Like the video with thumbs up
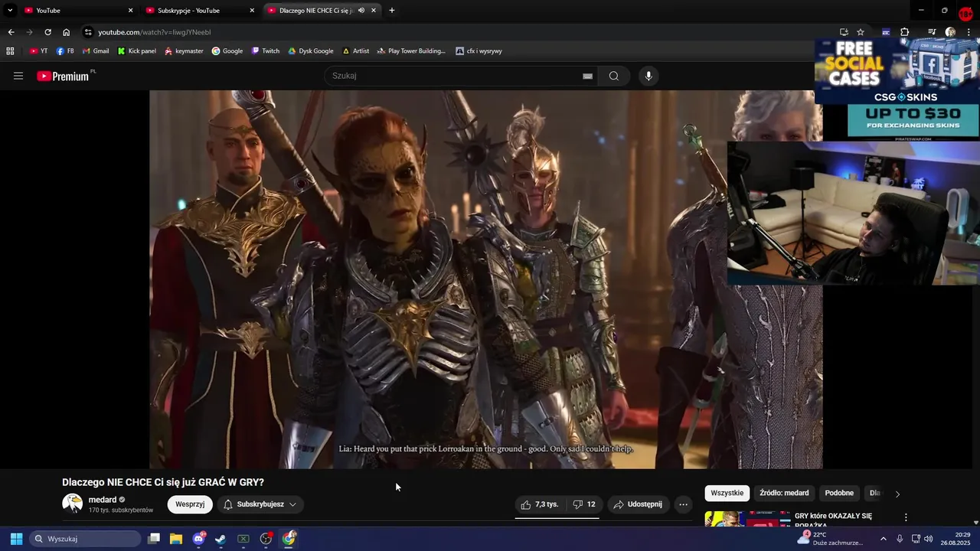Viewport: 980px width, 551px height. pos(541,504)
